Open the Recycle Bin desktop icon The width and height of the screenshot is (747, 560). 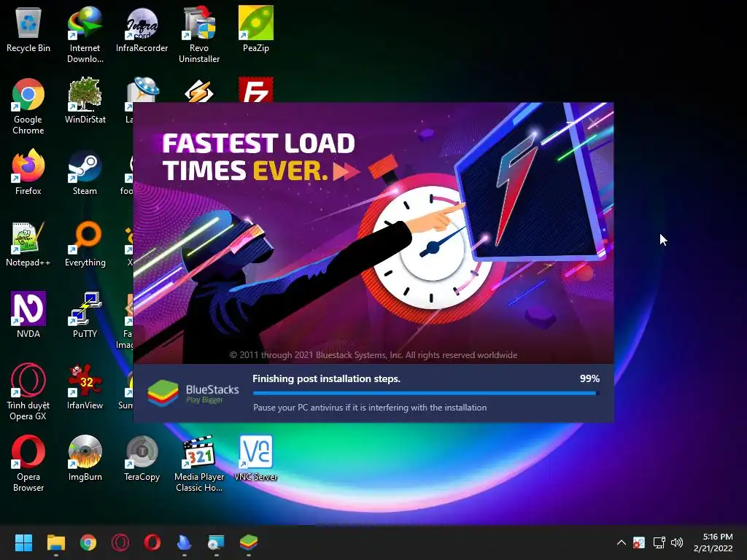coord(28,29)
